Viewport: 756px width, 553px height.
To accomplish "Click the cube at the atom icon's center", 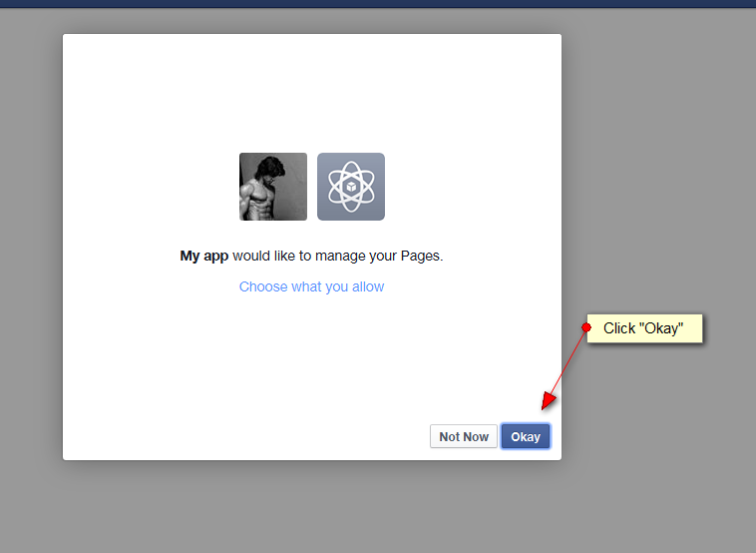I will tap(351, 187).
